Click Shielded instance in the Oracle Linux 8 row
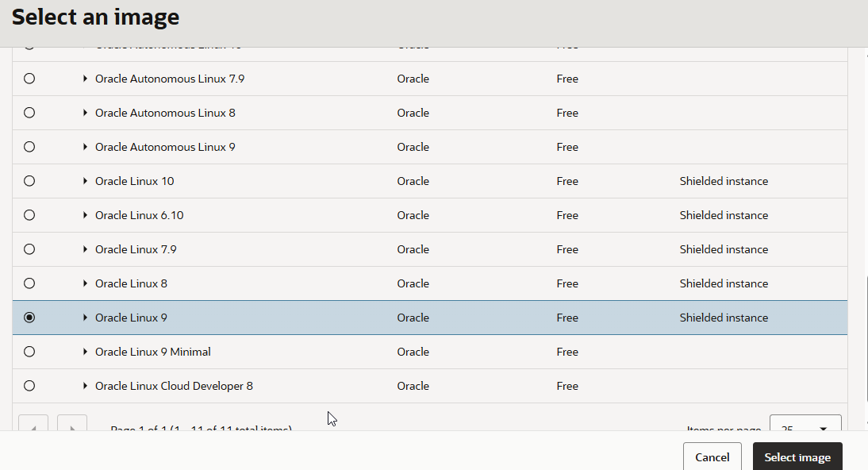868x470 pixels. click(x=724, y=283)
